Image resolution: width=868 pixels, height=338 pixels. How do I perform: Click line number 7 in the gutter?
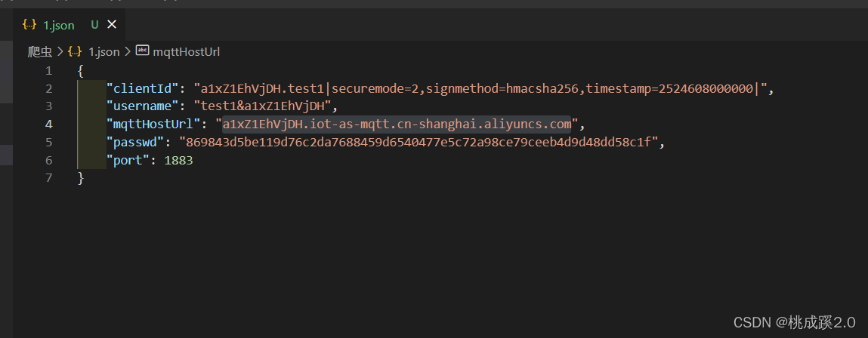click(x=49, y=177)
